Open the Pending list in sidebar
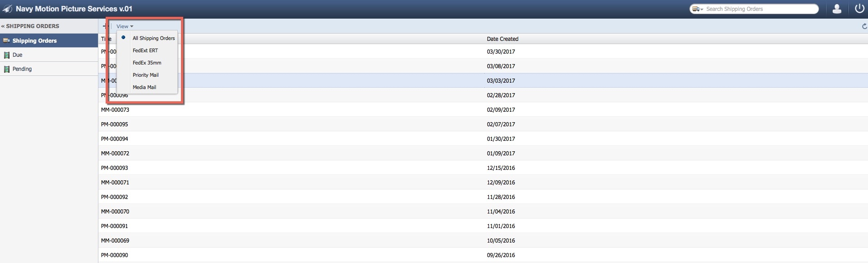 [22, 69]
